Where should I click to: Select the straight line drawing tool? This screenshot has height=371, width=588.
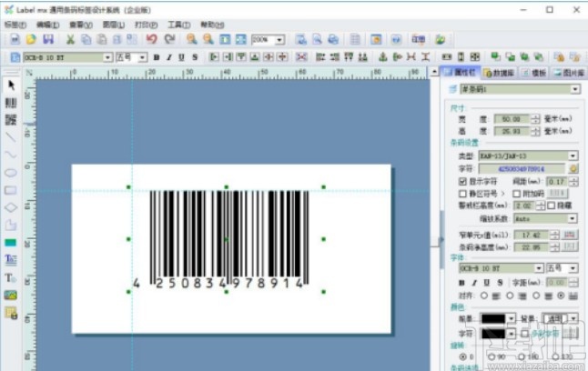tap(11, 137)
